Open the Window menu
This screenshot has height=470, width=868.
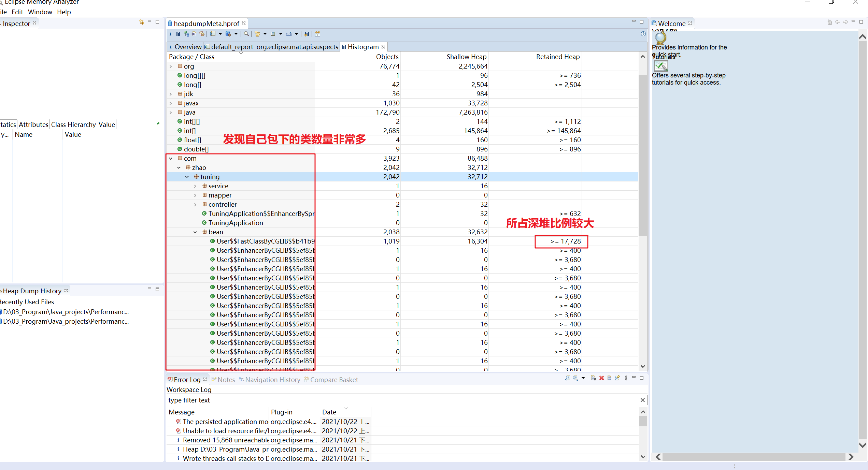(x=40, y=12)
